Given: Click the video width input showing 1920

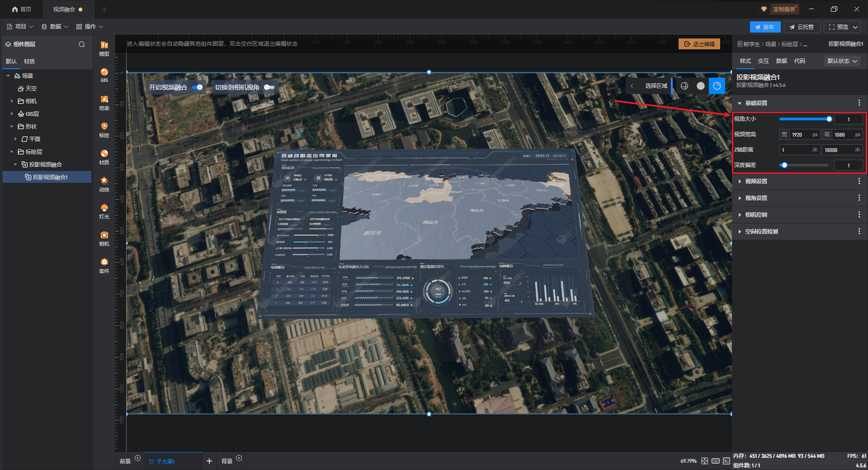Looking at the screenshot, I should click(800, 135).
